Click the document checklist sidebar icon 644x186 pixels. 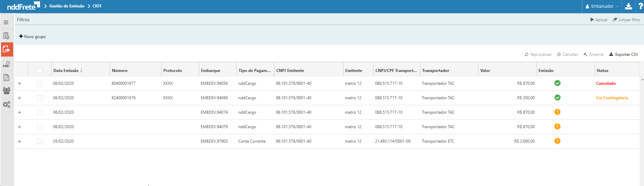click(6, 36)
